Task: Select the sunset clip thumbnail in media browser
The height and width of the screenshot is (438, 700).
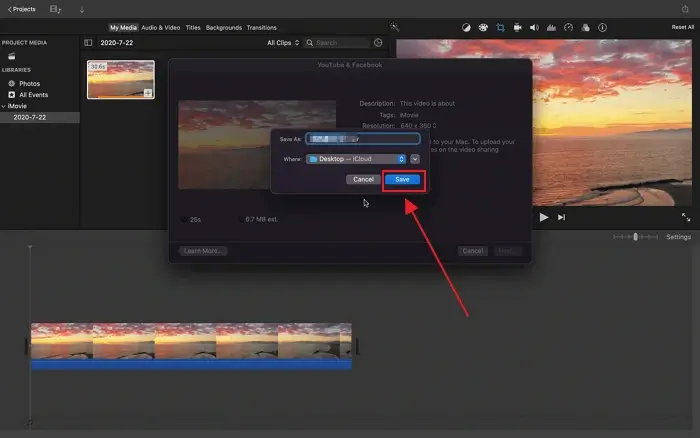Action: [120, 80]
